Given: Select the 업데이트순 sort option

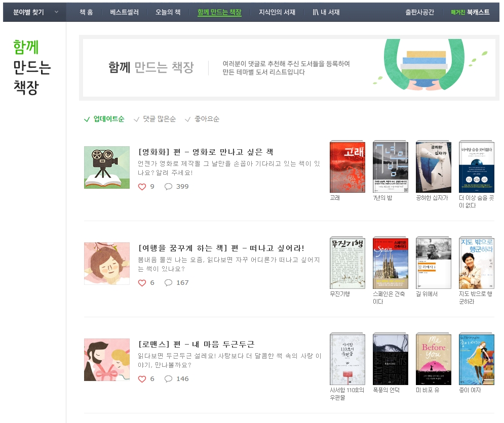Looking at the screenshot, I should (x=104, y=119).
